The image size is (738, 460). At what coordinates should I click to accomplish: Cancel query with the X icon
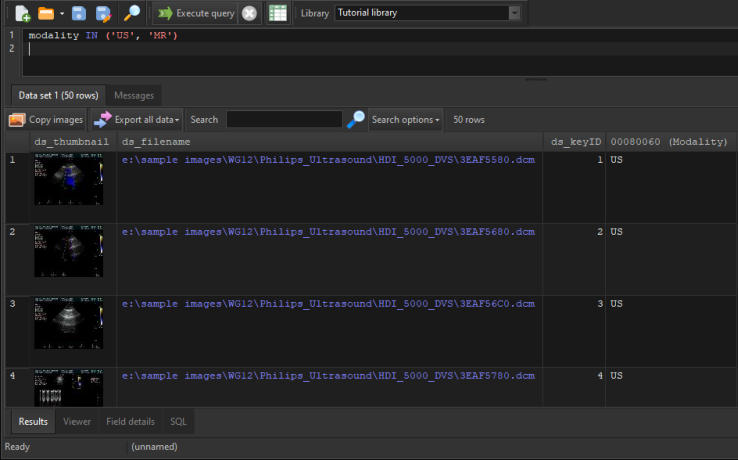click(x=249, y=13)
